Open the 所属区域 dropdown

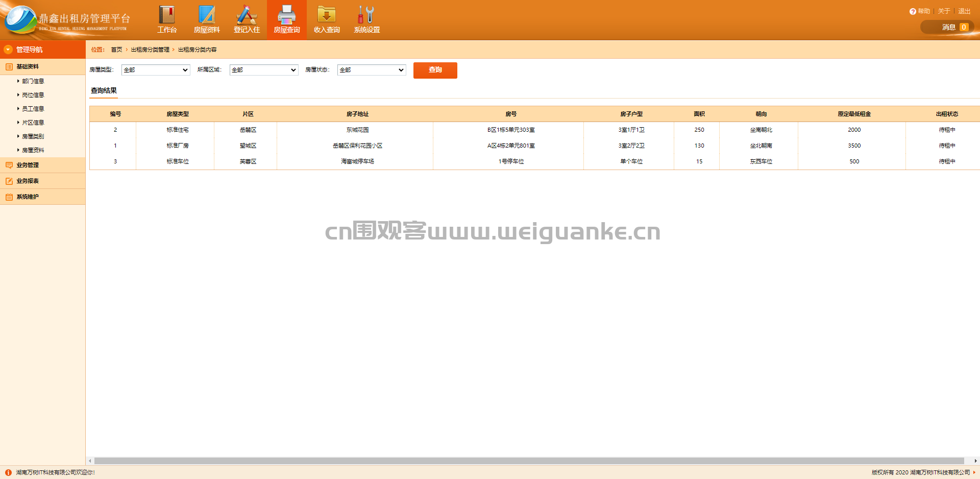(264, 70)
